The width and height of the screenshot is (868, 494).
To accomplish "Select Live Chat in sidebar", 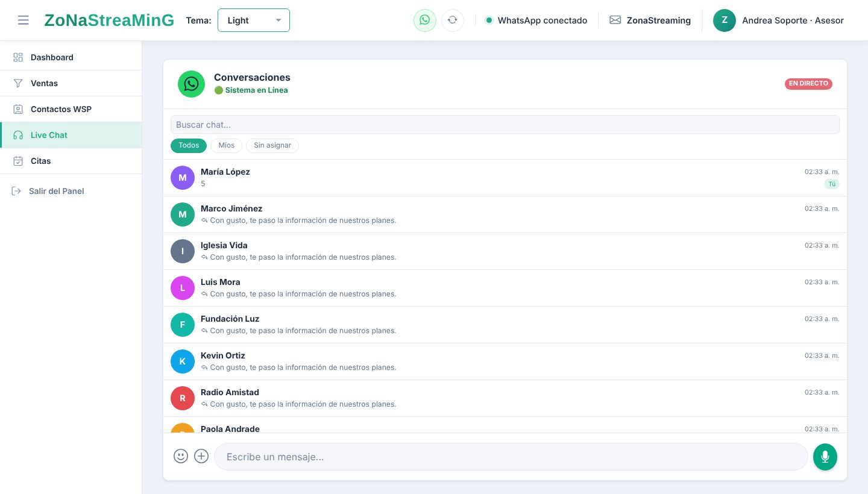I will point(71,135).
